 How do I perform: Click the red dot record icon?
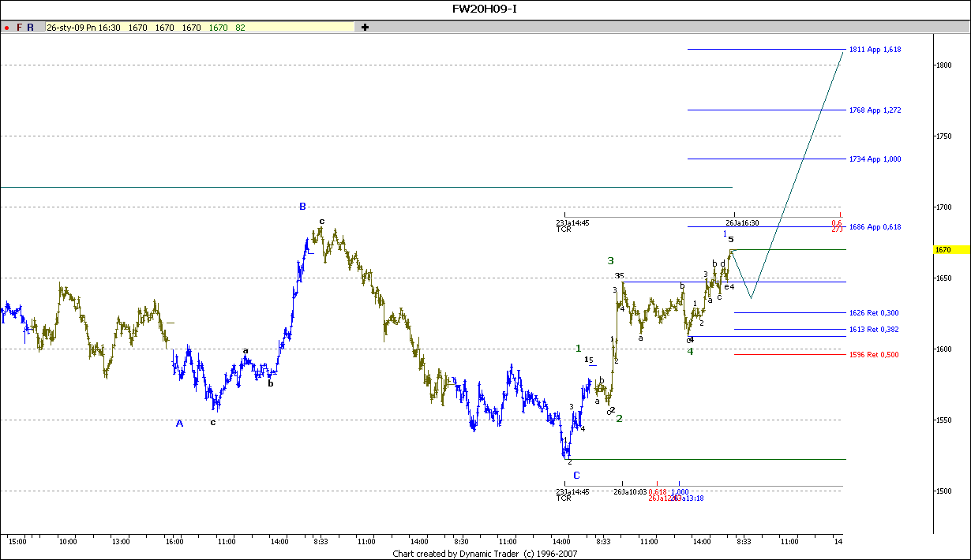click(x=6, y=27)
